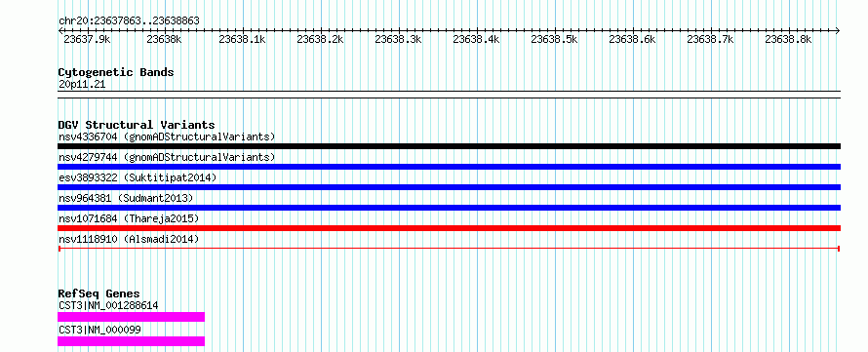
Task: Select the black nsv4336704 variant bar
Action: [x=449, y=146]
